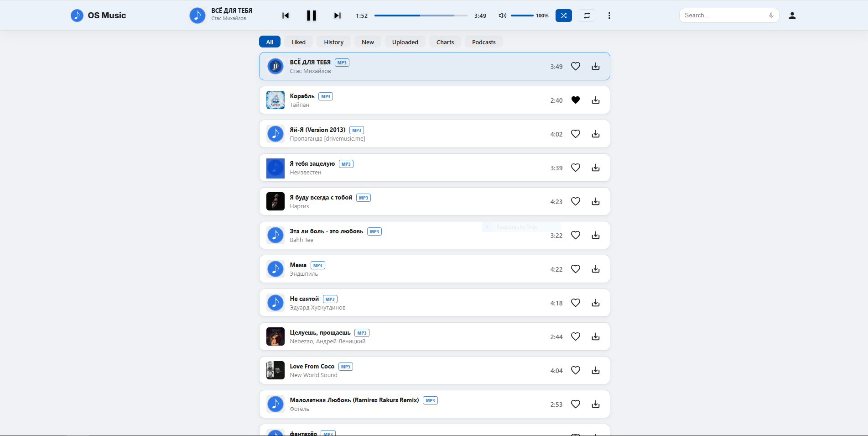The height and width of the screenshot is (436, 868).
Task: Unlike the song Корабль
Action: pos(576,100)
